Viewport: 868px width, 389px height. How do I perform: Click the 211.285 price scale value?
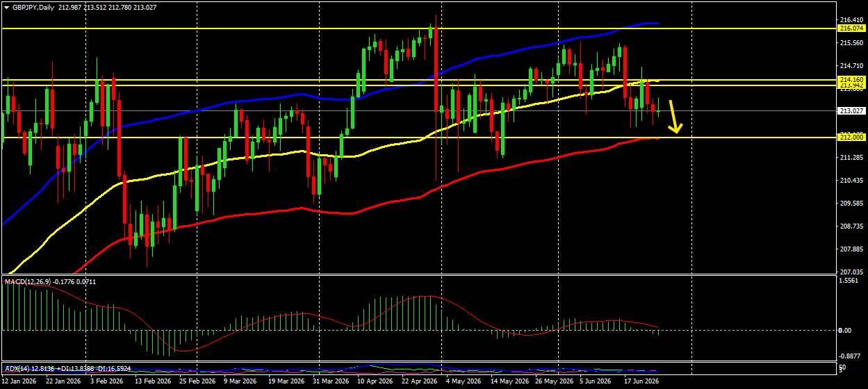click(x=851, y=158)
